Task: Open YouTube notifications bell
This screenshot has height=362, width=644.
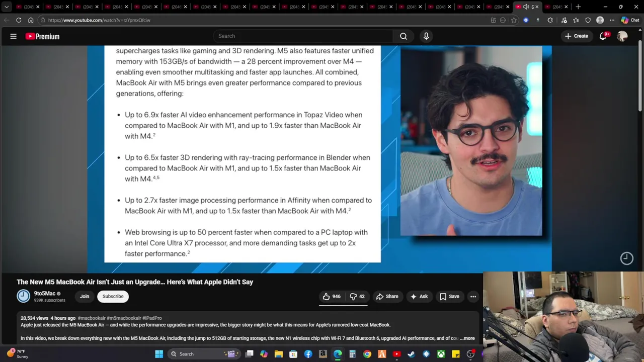Action: tap(603, 36)
